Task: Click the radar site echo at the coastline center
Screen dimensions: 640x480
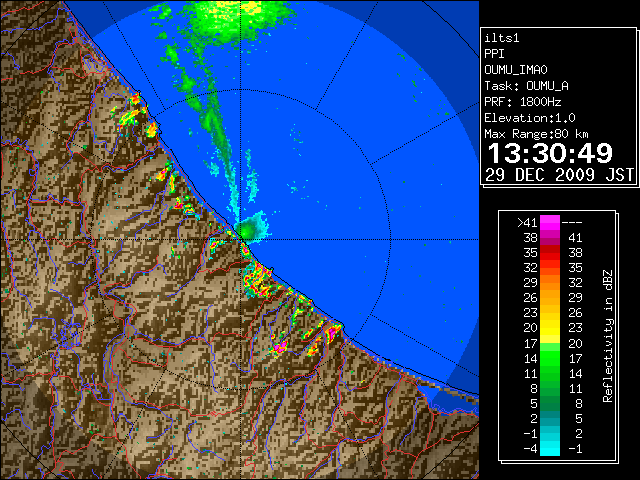Action: pos(252,227)
